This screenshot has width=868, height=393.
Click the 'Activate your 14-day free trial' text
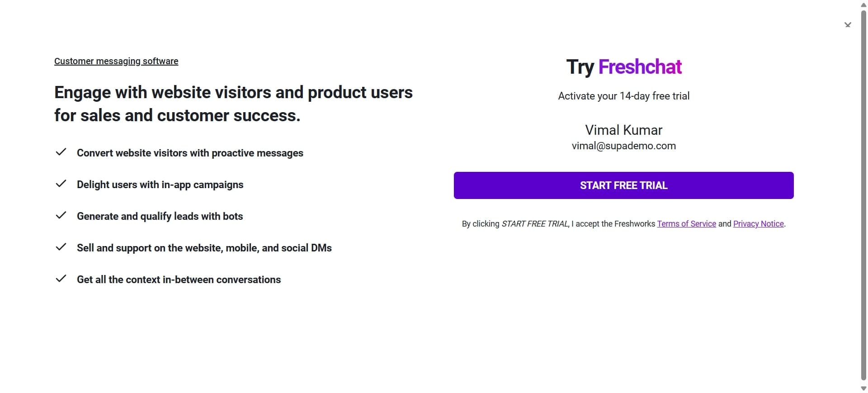(x=623, y=96)
